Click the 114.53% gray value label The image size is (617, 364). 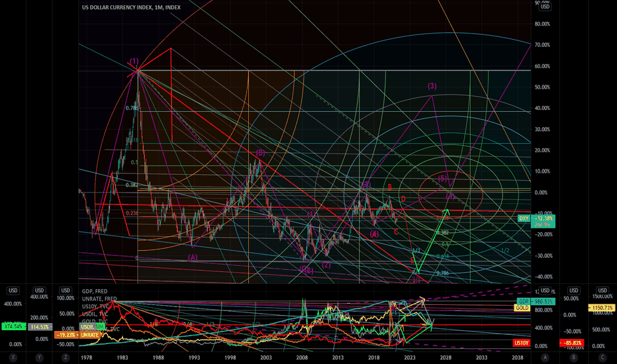40,327
